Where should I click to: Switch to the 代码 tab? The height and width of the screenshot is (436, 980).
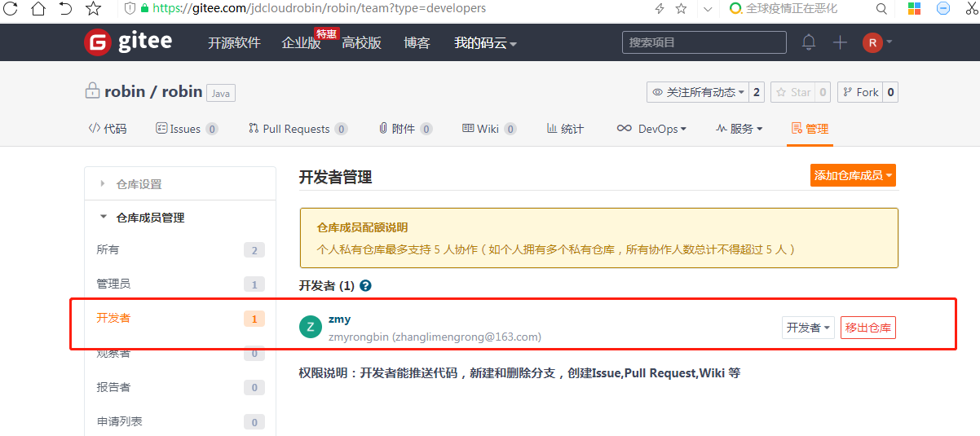108,129
